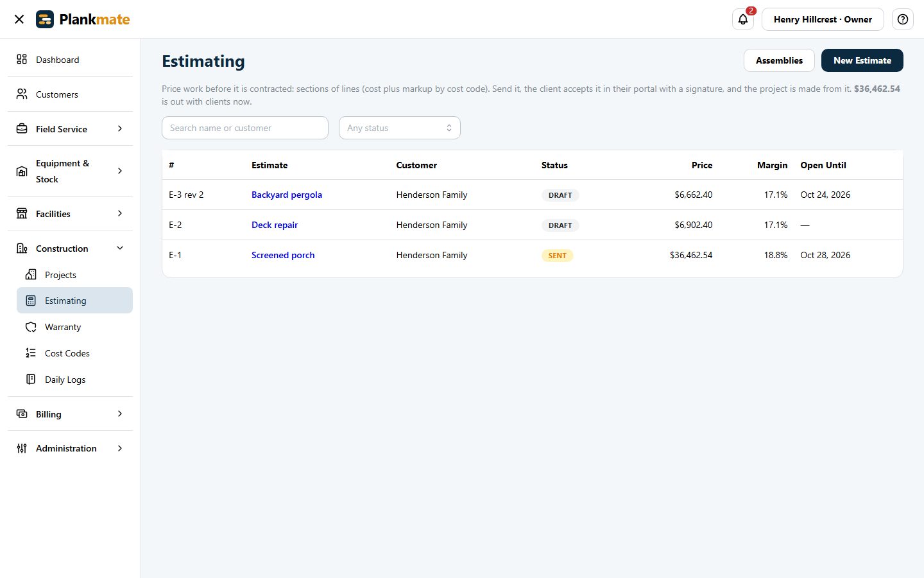
Task: Go to Dashboard in sidebar
Action: coord(70,60)
